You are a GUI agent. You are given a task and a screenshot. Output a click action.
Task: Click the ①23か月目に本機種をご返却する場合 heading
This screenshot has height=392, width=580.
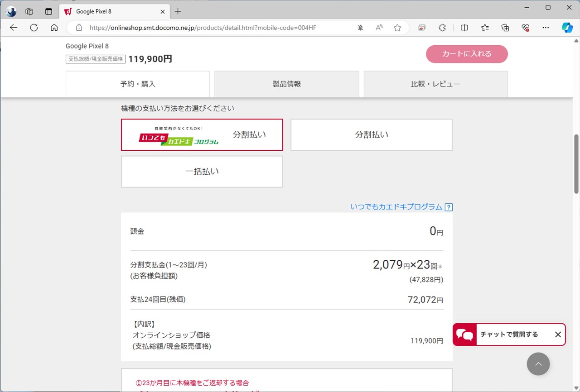point(192,383)
